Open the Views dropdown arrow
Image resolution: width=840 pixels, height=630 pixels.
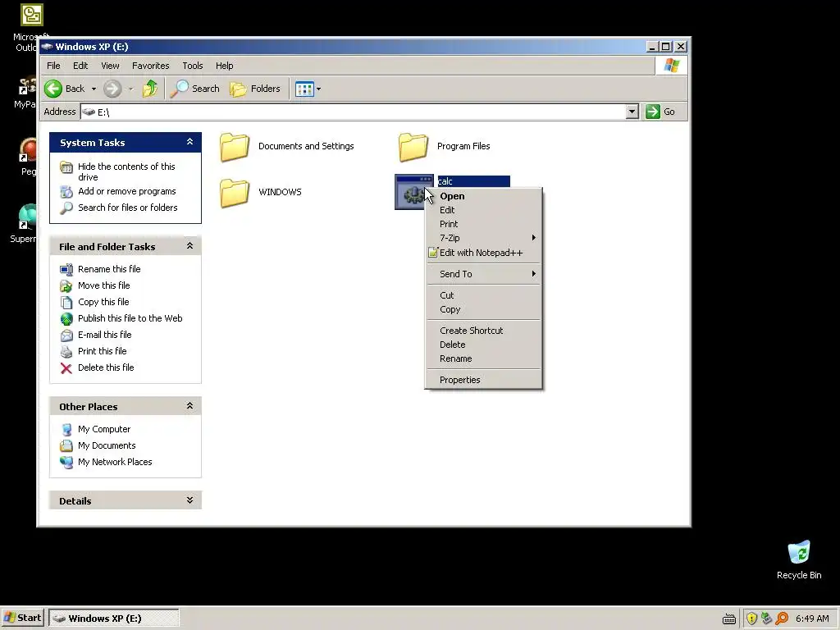[x=319, y=89]
